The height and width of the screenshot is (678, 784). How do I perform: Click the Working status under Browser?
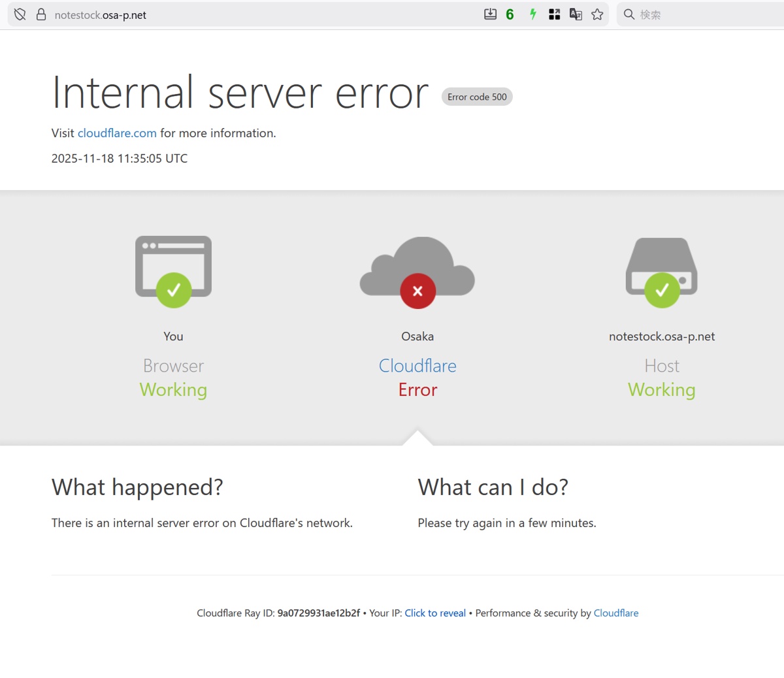pyautogui.click(x=173, y=390)
